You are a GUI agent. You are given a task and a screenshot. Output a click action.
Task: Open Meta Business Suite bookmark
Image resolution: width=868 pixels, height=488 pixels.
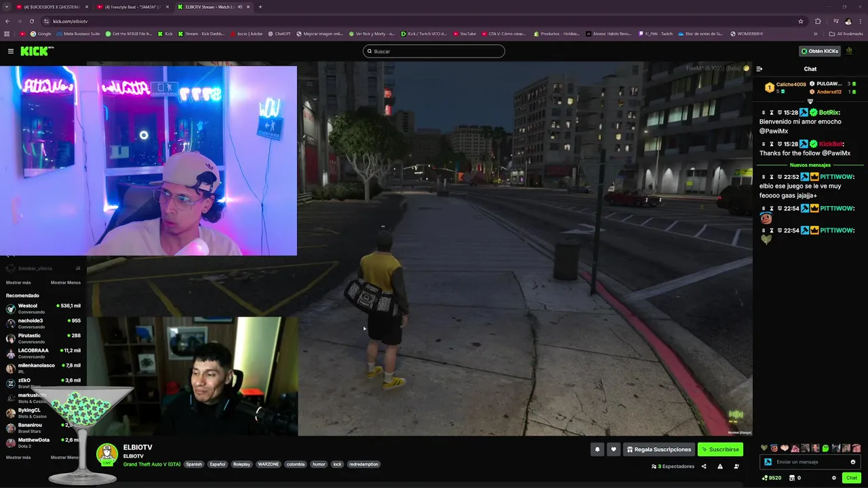click(79, 33)
